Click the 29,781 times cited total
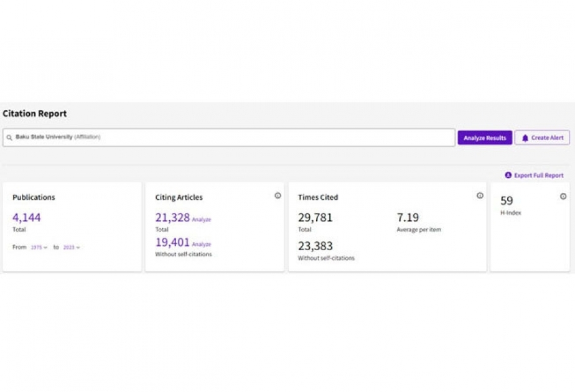The width and height of the screenshot is (575, 392). (315, 217)
